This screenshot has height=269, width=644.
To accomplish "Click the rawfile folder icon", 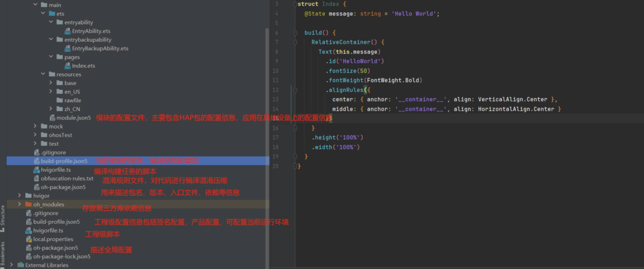I will [x=60, y=100].
